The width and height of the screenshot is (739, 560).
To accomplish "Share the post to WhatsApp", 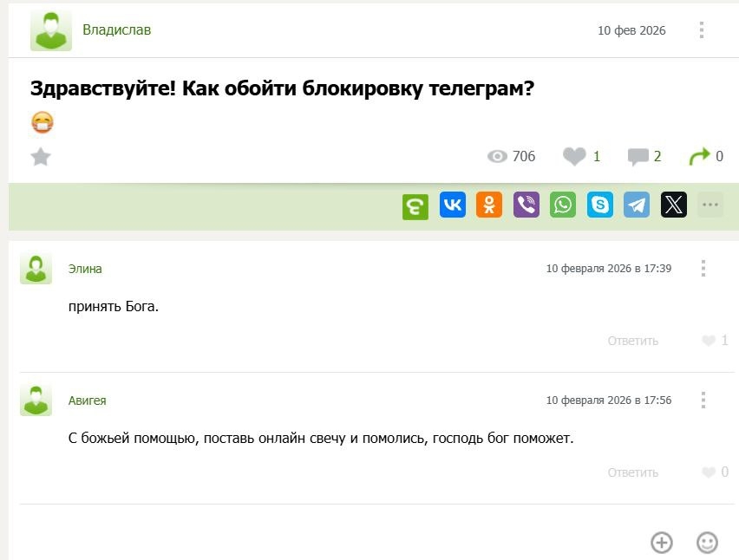I will [563, 205].
